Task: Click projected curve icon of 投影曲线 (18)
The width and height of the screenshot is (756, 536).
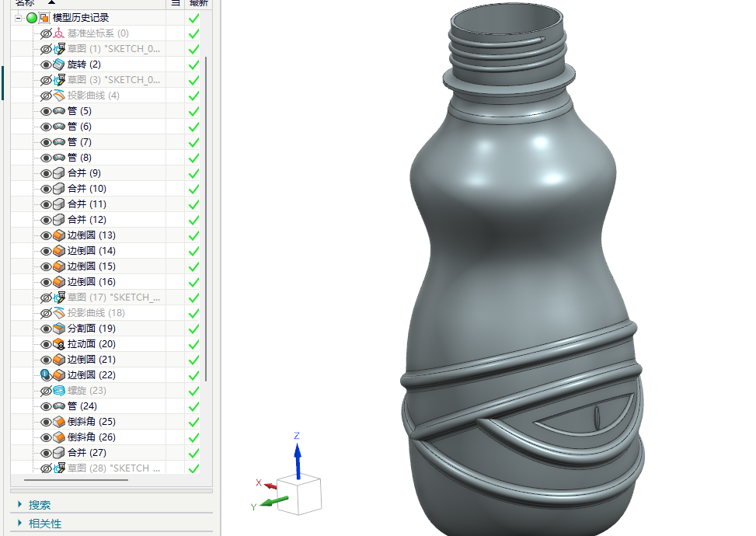Action: tap(59, 313)
